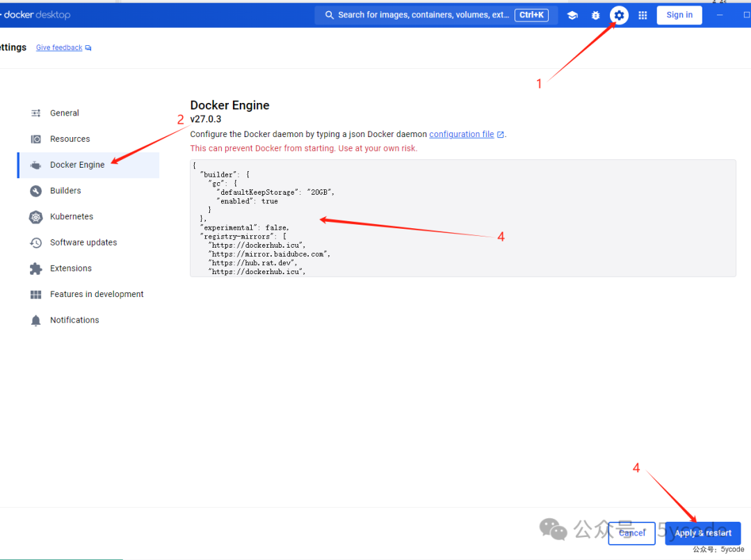Open the Settings gear in the top bar
Image resolution: width=751 pixels, height=560 pixels.
pyautogui.click(x=618, y=15)
